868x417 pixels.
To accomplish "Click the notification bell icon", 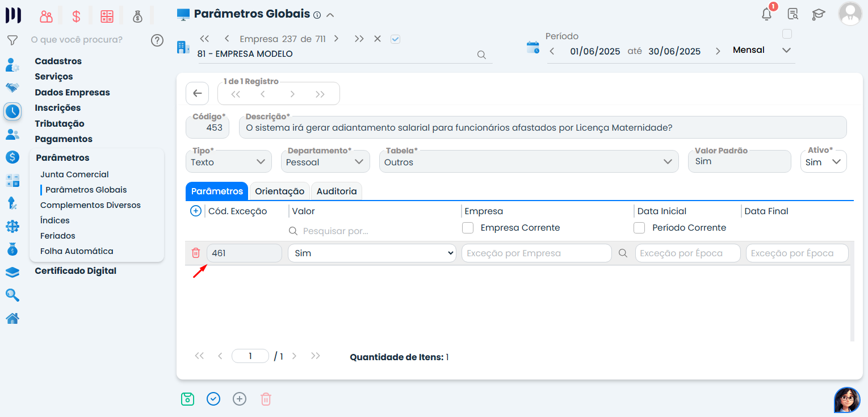I will pos(767,14).
